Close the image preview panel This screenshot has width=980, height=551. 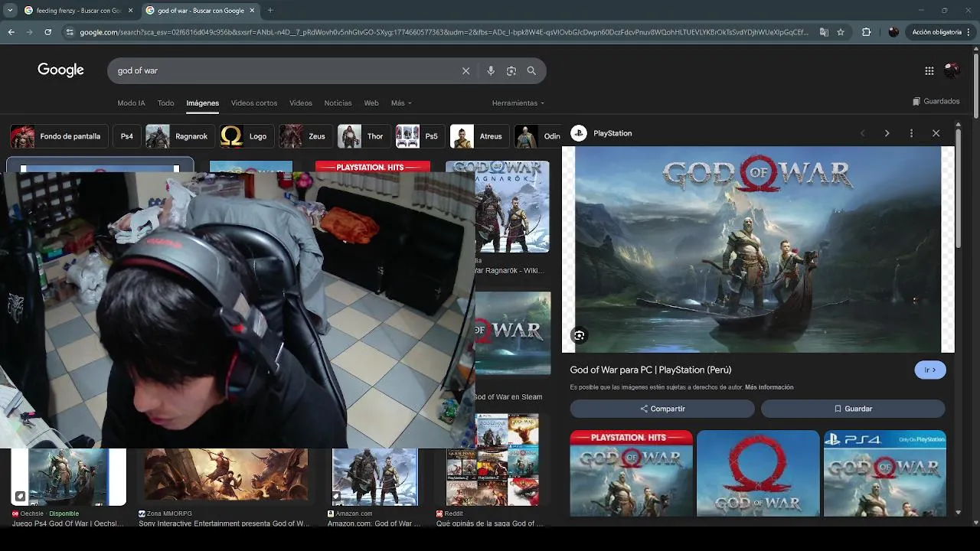pos(936,133)
